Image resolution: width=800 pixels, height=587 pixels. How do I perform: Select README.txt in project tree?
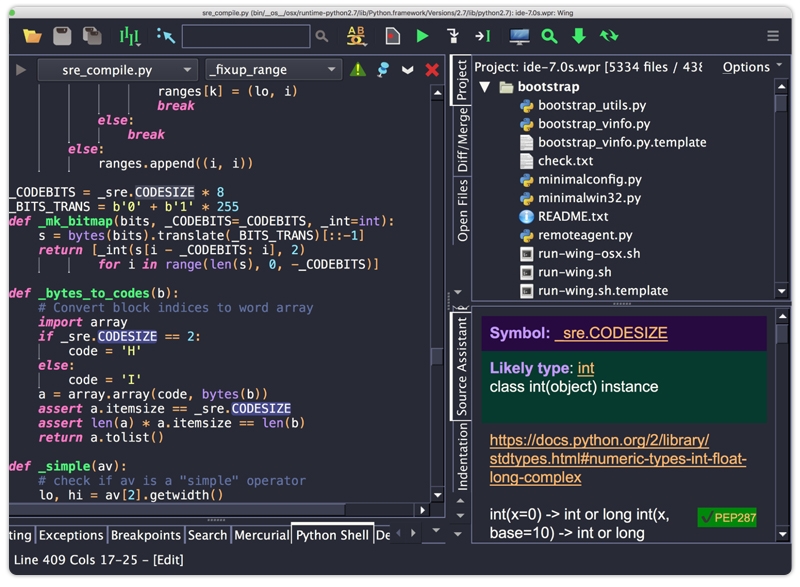pyautogui.click(x=572, y=216)
